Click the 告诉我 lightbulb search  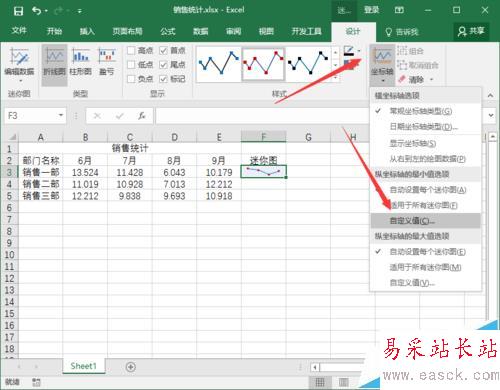coord(402,32)
